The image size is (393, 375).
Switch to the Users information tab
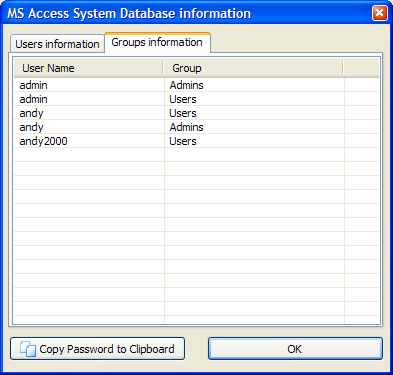(x=57, y=44)
